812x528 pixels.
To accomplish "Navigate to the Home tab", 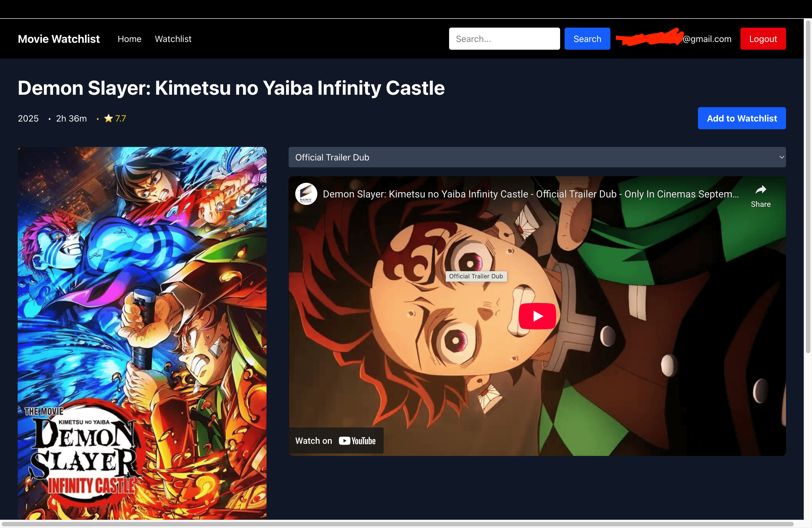I will pos(130,39).
